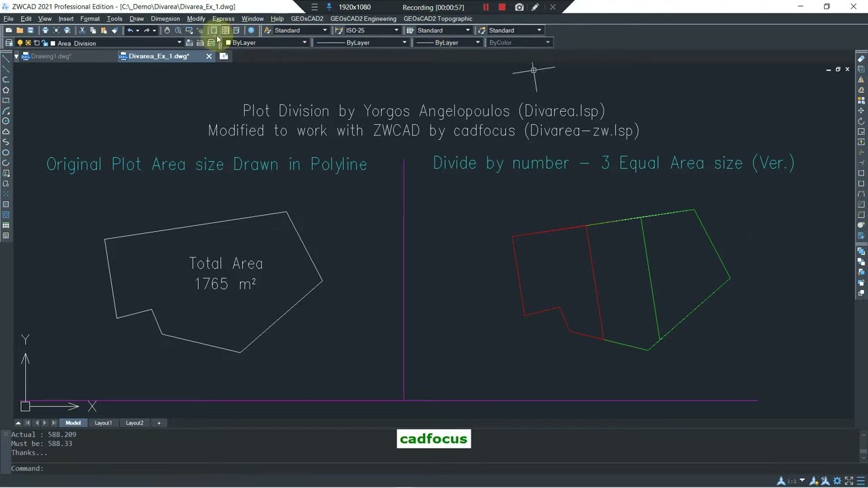Open the ByLayer lineweight dropdown

[477, 43]
